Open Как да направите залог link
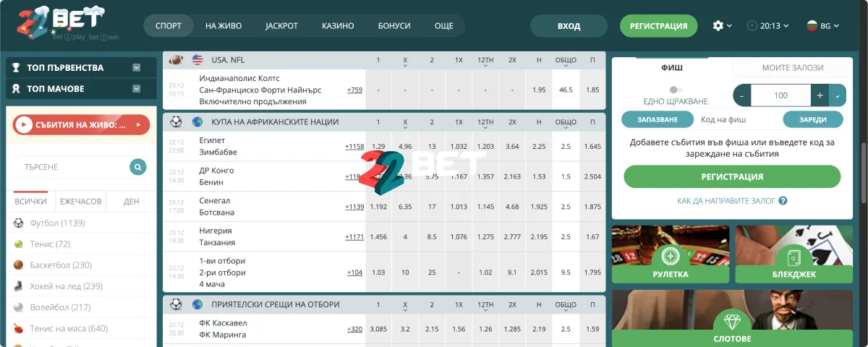The width and height of the screenshot is (868, 347). [726, 201]
